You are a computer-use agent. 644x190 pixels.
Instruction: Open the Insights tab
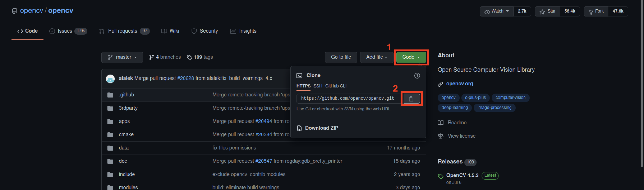coord(243,31)
